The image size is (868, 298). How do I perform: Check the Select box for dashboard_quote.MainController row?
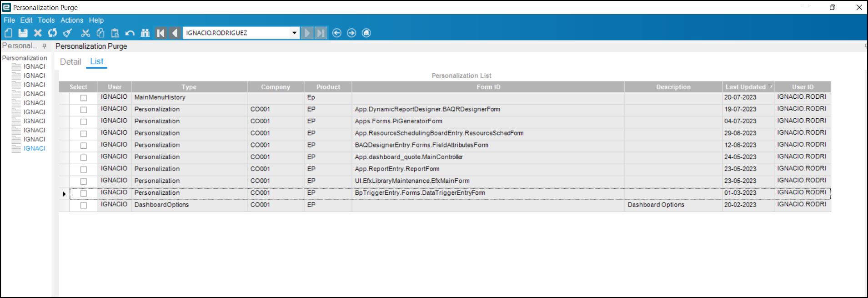click(x=84, y=157)
